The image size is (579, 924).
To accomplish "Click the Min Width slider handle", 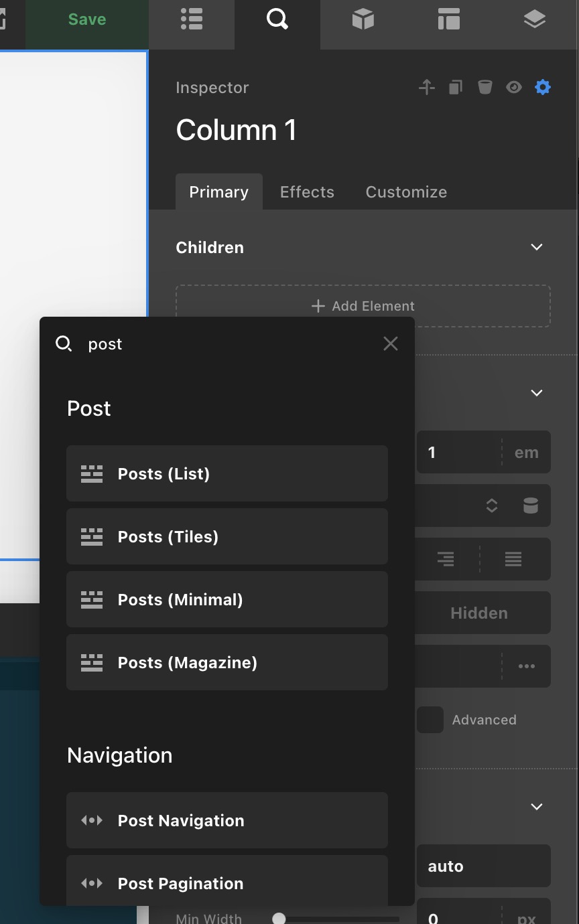I will point(279,919).
